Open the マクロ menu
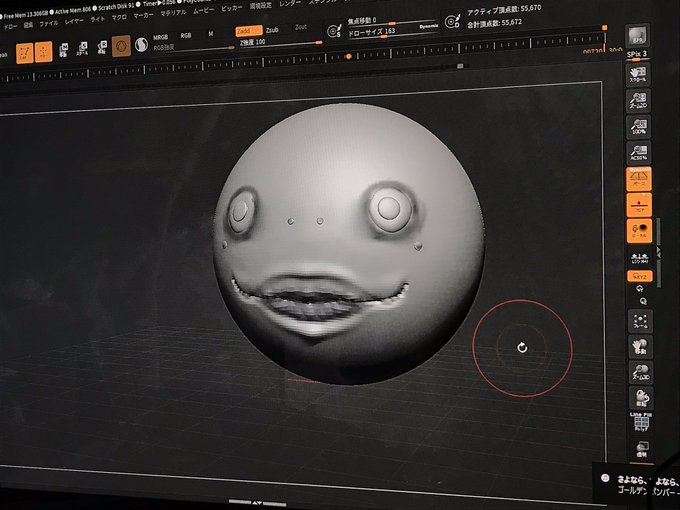680x510 pixels. tap(119, 17)
